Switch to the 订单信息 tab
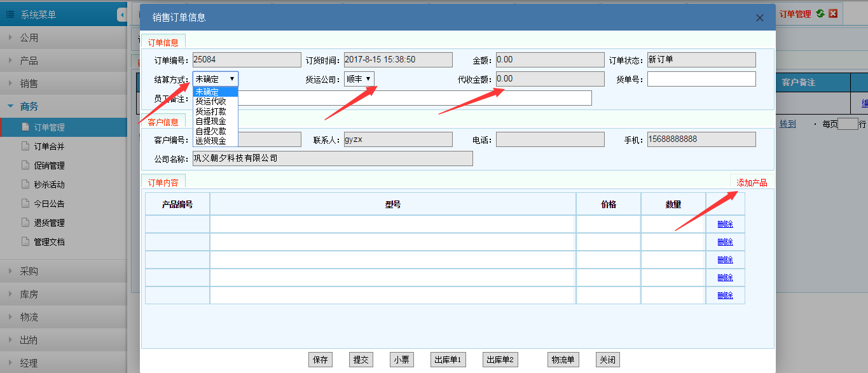Viewport: 868px width, 373px height. (163, 43)
